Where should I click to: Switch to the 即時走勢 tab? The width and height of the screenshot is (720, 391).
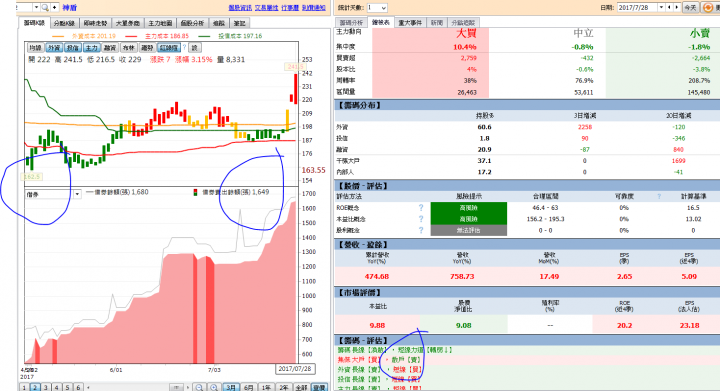point(95,23)
